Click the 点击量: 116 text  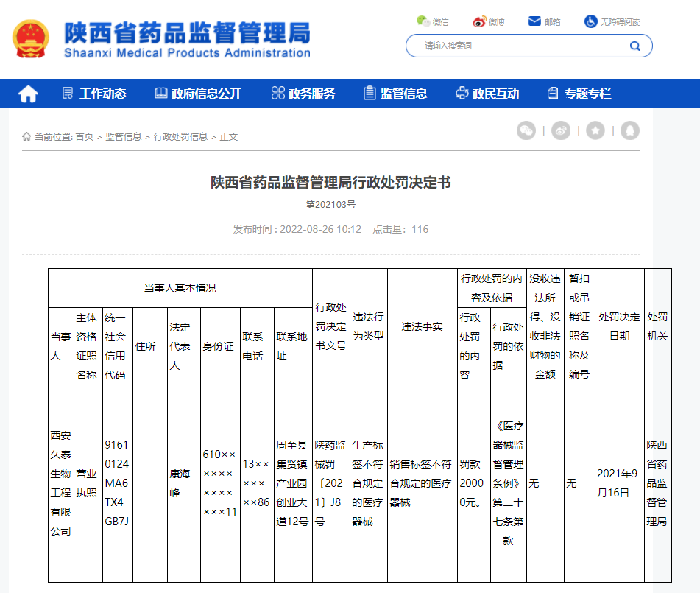[x=400, y=229]
